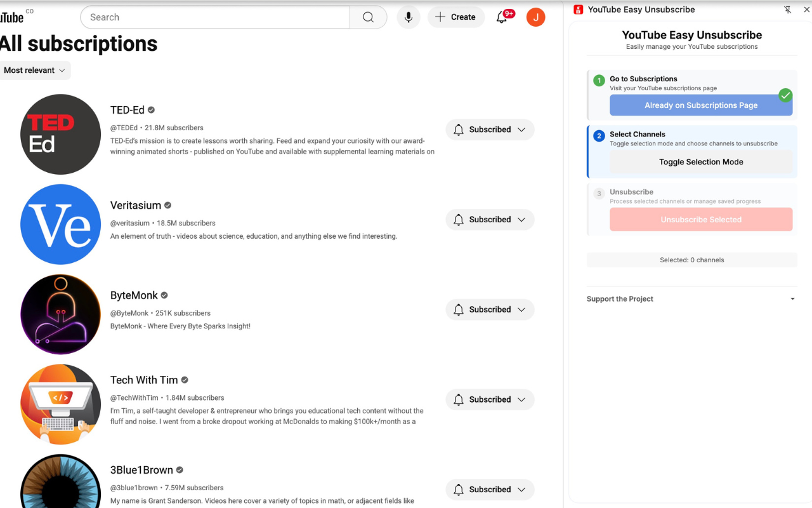812x508 pixels.
Task: Click the Tech With Tim channel avatar
Action: coord(61,404)
